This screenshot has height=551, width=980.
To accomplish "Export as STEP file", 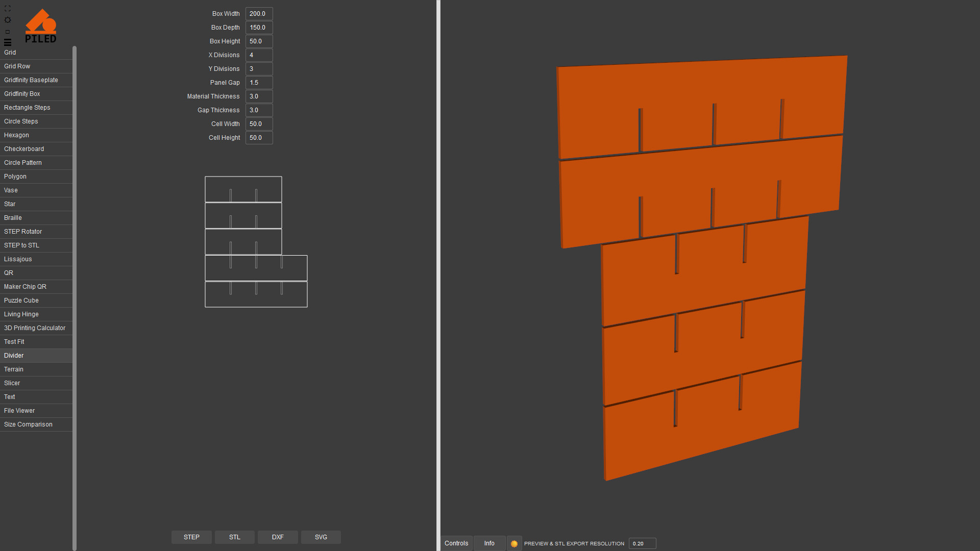I will point(191,537).
